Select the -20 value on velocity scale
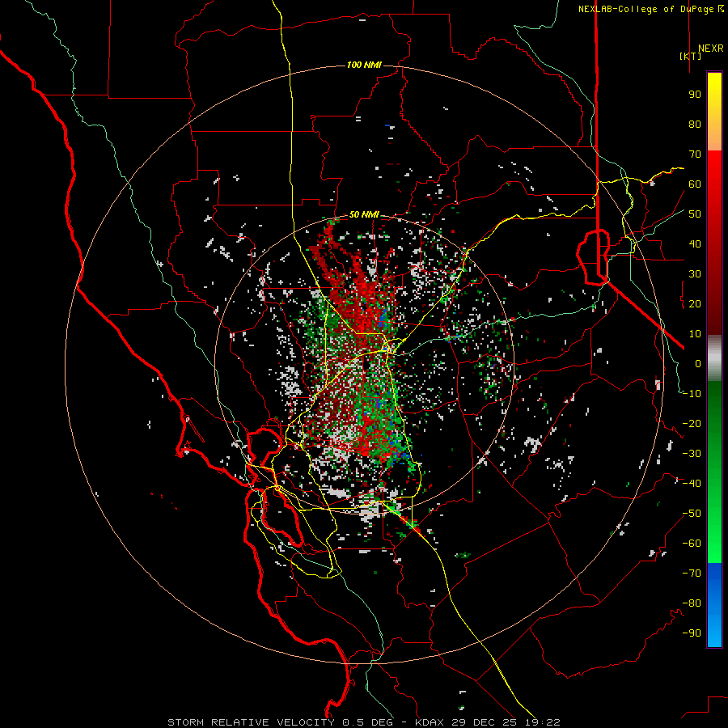Image resolution: width=728 pixels, height=728 pixels. pyautogui.click(x=692, y=424)
